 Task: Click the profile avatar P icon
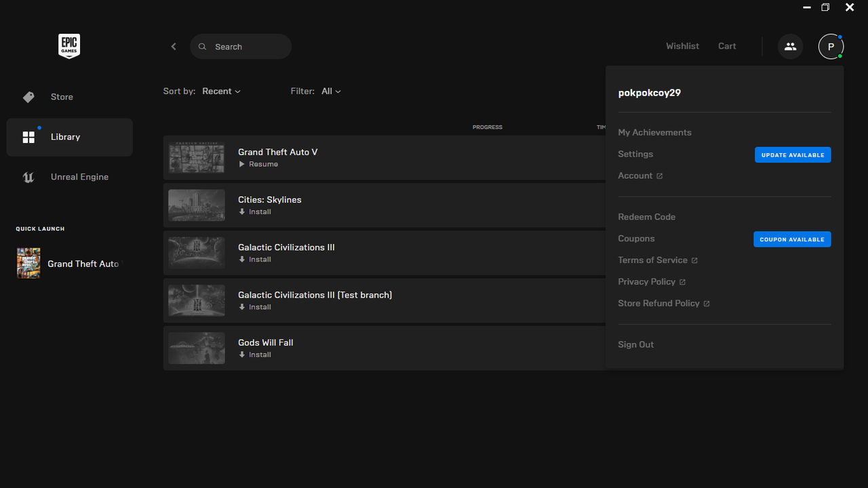pyautogui.click(x=831, y=47)
